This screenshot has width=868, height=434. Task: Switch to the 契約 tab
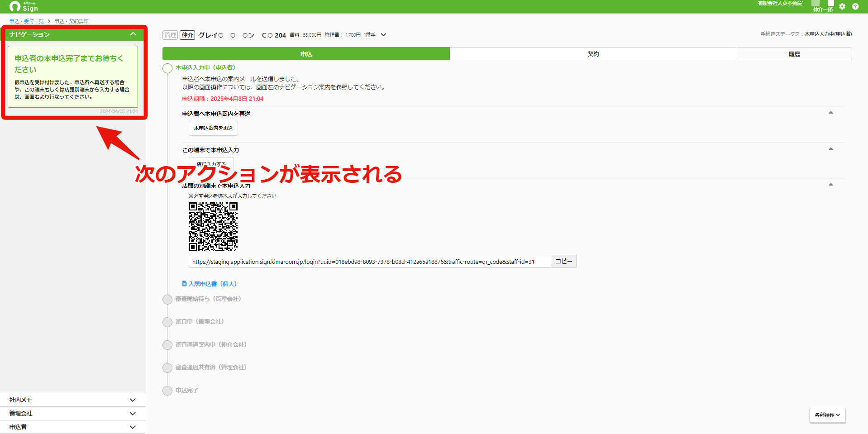pyautogui.click(x=593, y=54)
